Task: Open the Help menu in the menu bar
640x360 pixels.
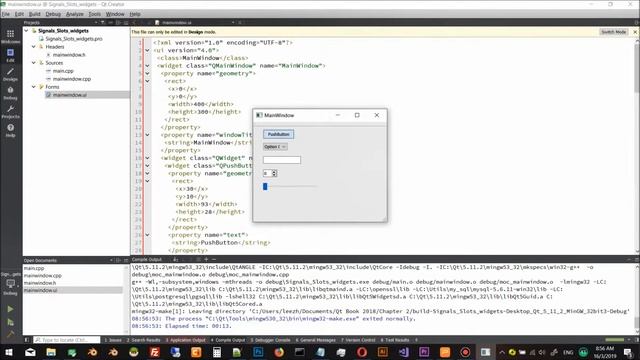Action: point(135,14)
